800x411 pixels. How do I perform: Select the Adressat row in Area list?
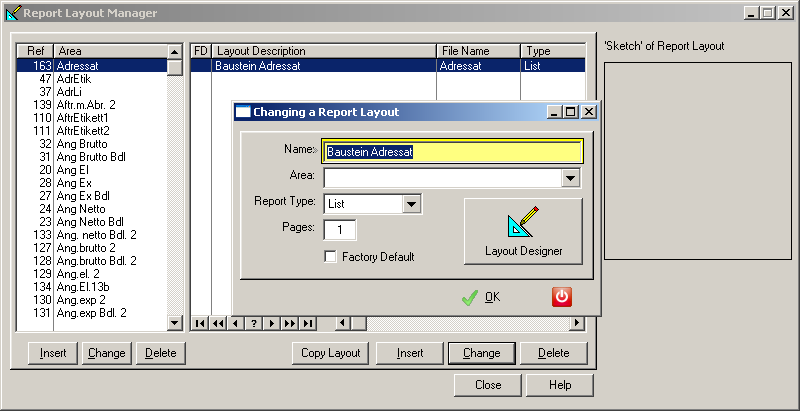[92, 66]
